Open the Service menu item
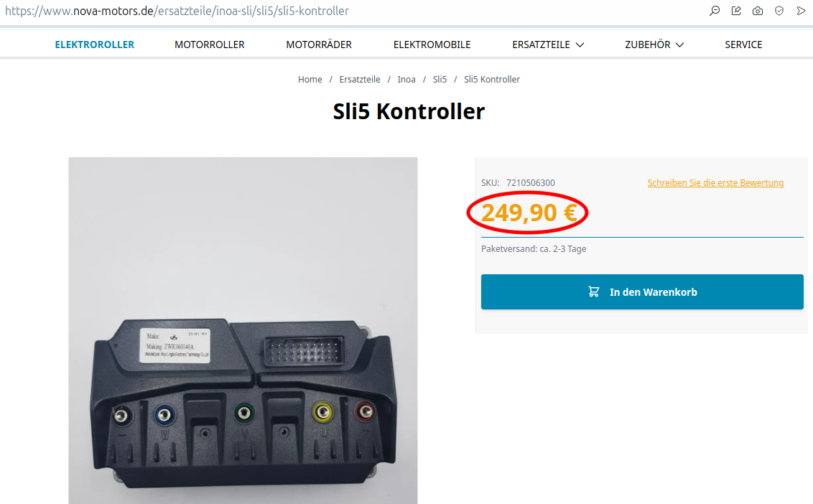 coord(743,45)
